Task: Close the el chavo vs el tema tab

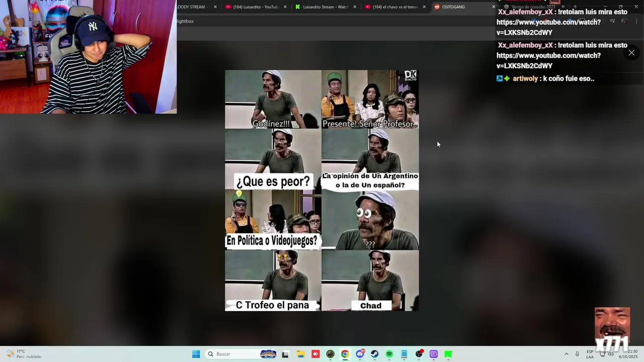Action: pyautogui.click(x=424, y=7)
